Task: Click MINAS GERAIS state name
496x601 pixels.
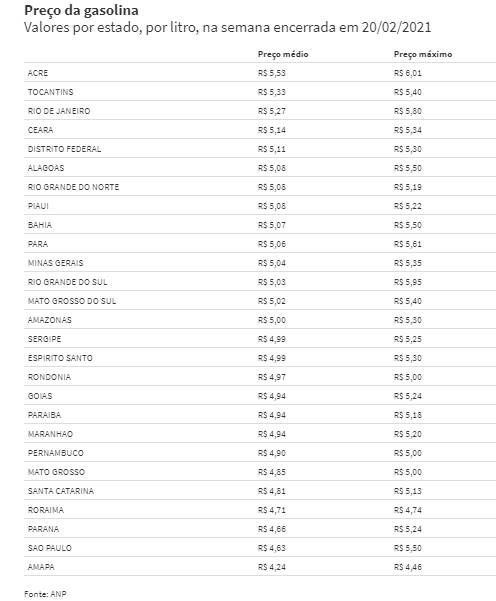Action: [x=55, y=263]
